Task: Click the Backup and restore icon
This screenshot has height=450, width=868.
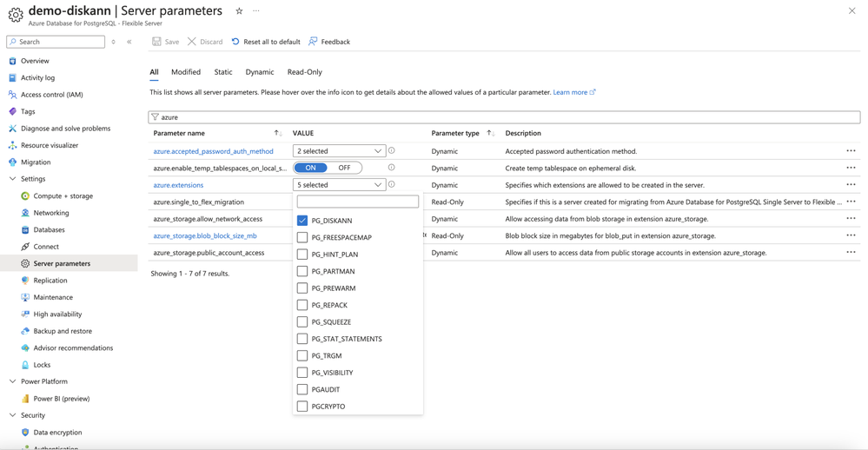Action: [25, 331]
